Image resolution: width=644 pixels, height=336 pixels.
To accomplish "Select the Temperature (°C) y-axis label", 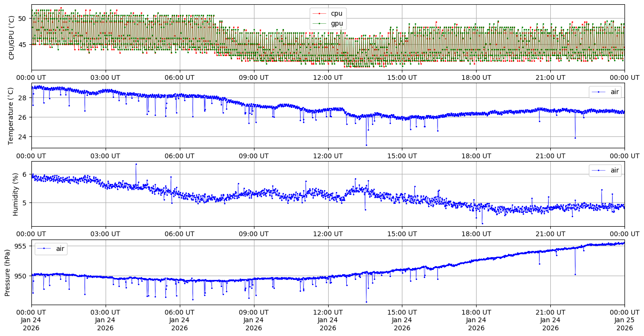I will [12, 115].
